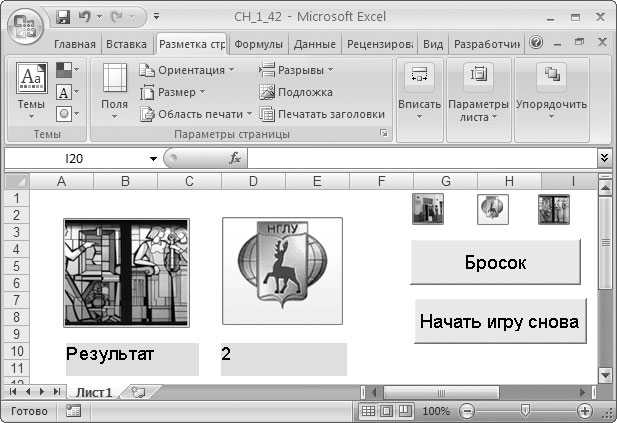The height and width of the screenshot is (423, 617).
Task: Switch to the Формулы tab
Action: 259,44
